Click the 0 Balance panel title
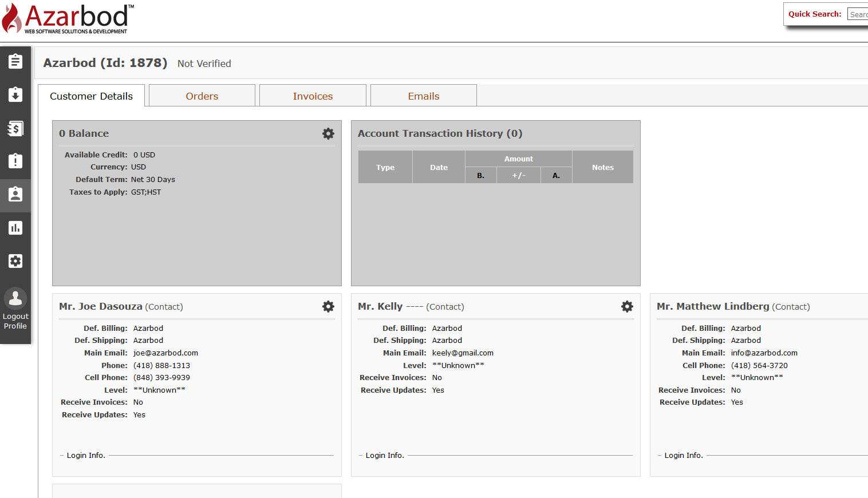The height and width of the screenshot is (498, 868). click(84, 133)
